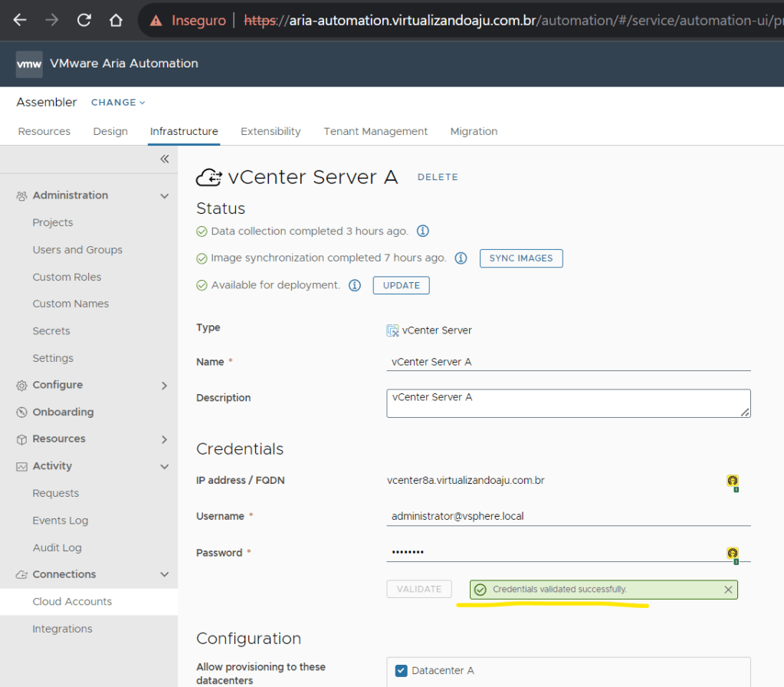This screenshot has width=784, height=687.
Task: Collapse the Administration sidebar section
Action: pyautogui.click(x=164, y=196)
